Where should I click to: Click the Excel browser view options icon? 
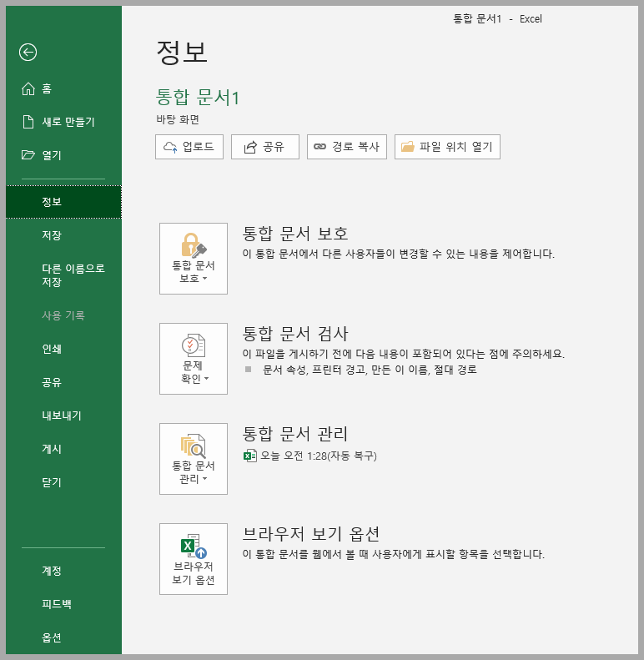coord(194,547)
